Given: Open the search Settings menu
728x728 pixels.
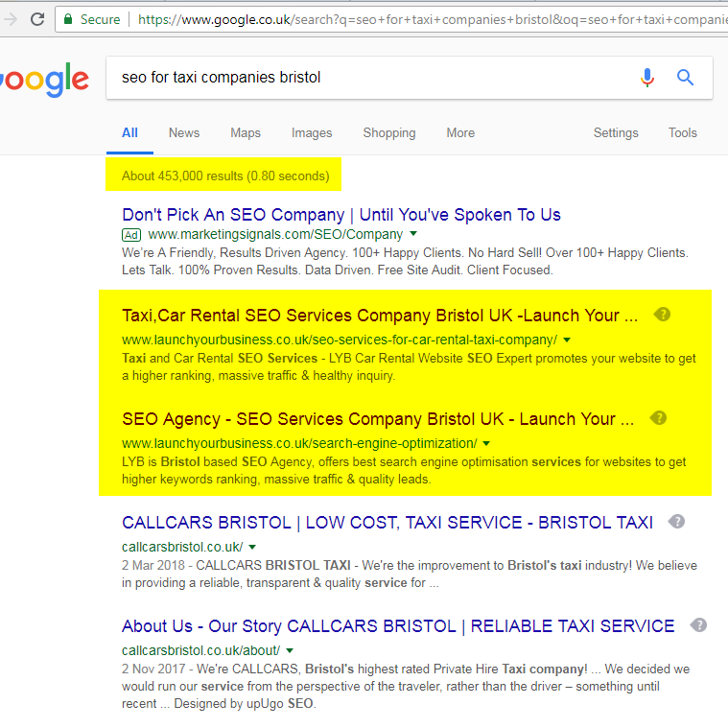Looking at the screenshot, I should pyautogui.click(x=616, y=133).
